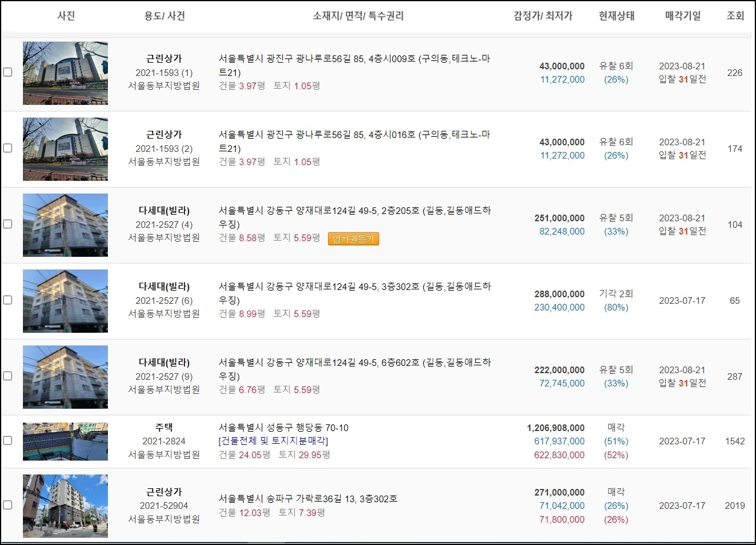Click view count 287

[735, 377]
